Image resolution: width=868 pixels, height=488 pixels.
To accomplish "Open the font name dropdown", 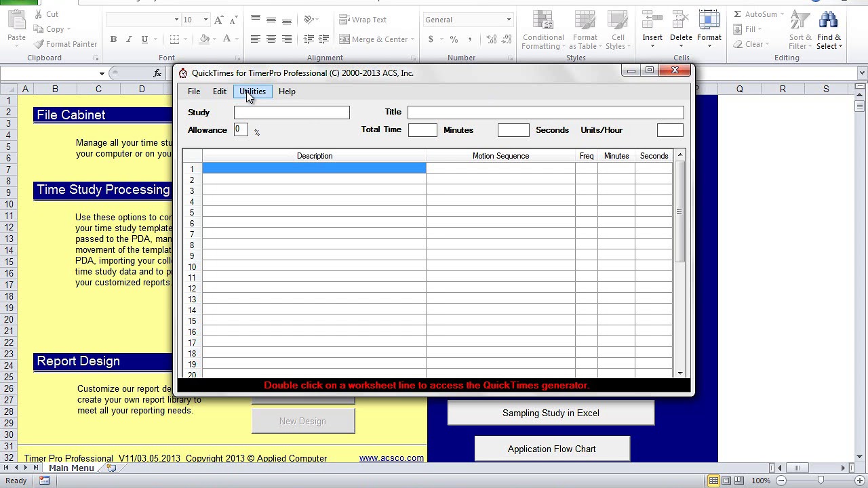I will [176, 20].
